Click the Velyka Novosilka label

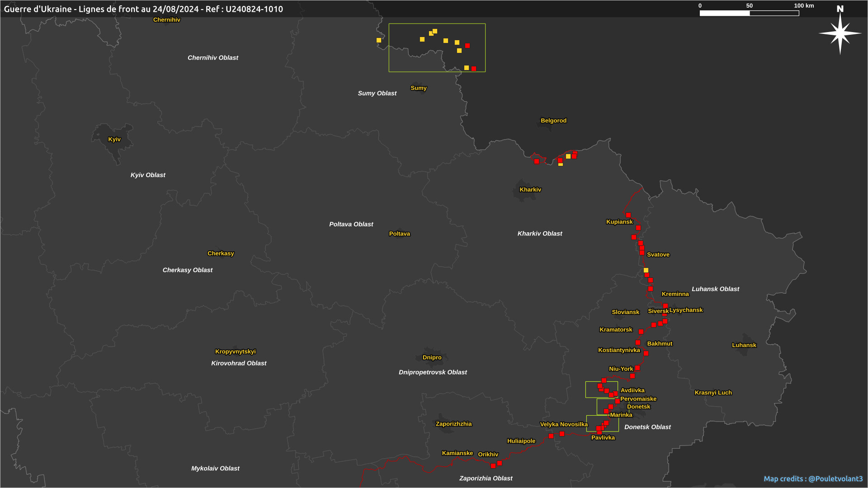(x=564, y=424)
